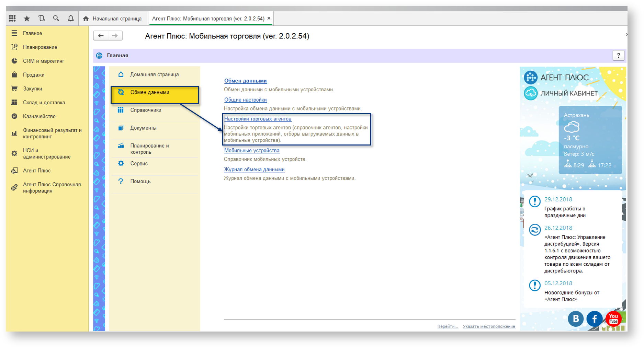Click the Продажи bag icon
Screen dimensions: 644x348
[x=14, y=75]
